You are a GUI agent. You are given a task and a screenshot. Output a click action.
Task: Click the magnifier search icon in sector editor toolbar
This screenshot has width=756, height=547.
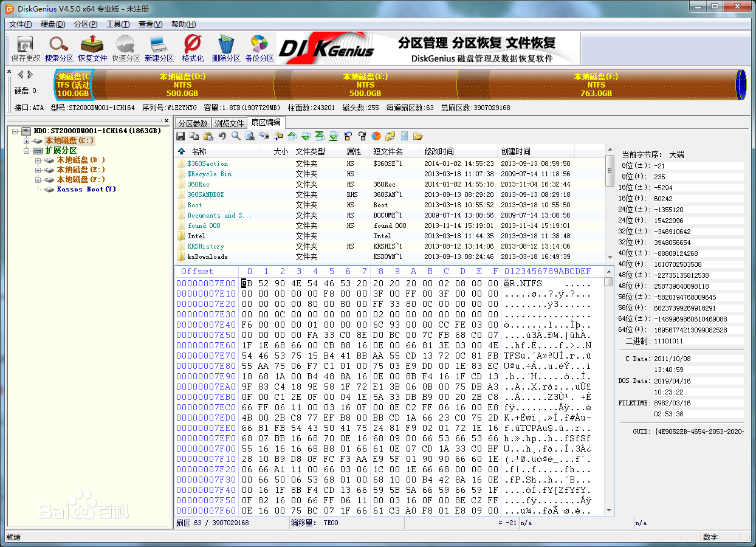pos(236,136)
